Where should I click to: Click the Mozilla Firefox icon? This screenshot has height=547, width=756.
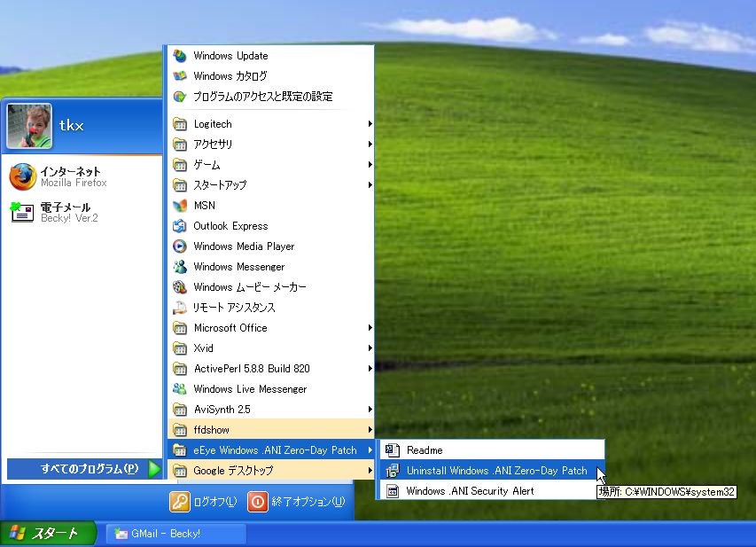tap(23, 176)
